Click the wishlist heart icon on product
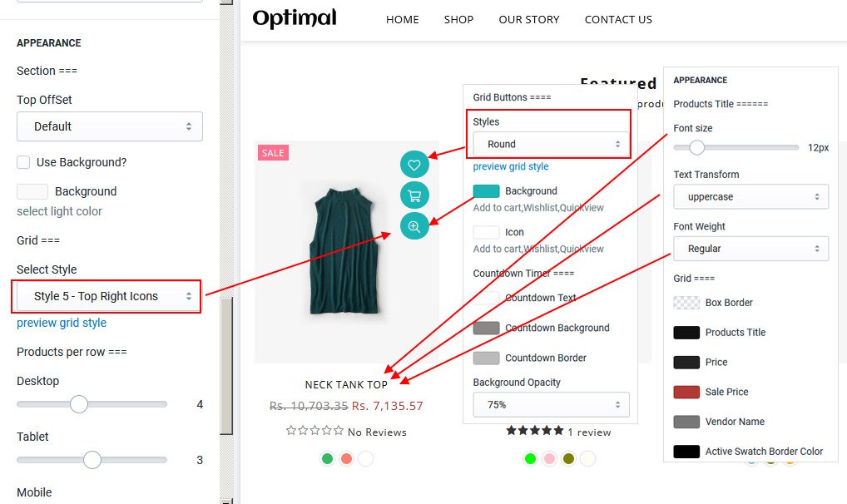This screenshot has width=847, height=504. coord(414,165)
